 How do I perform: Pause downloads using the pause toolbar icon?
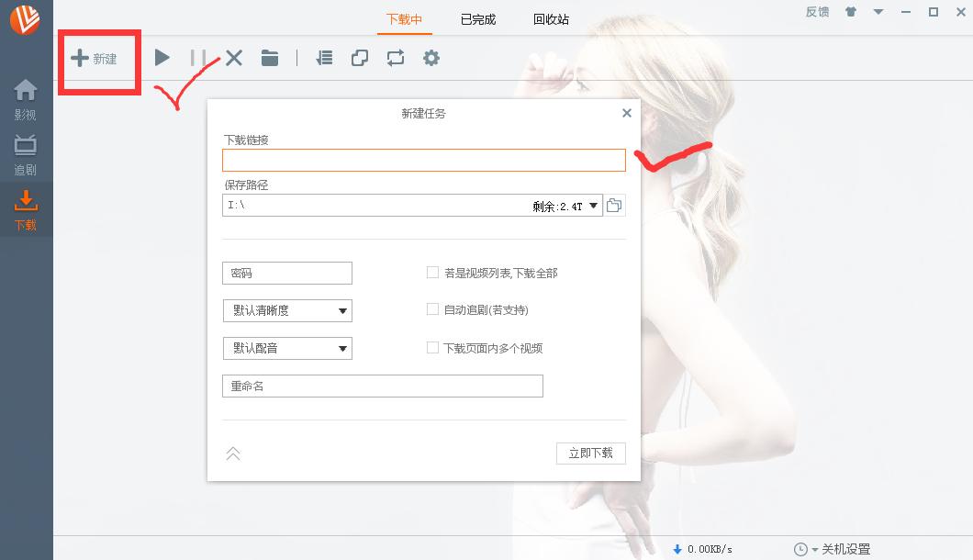pyautogui.click(x=197, y=58)
